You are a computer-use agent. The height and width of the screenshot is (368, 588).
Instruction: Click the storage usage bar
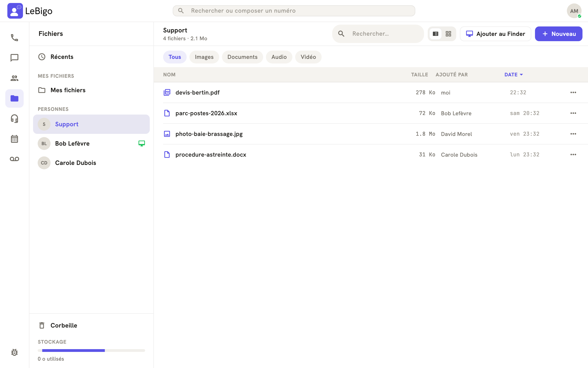(91, 351)
